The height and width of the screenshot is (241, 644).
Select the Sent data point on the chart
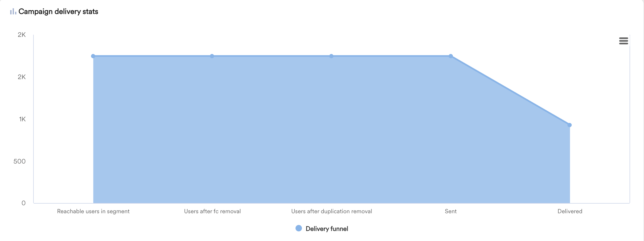point(451,56)
